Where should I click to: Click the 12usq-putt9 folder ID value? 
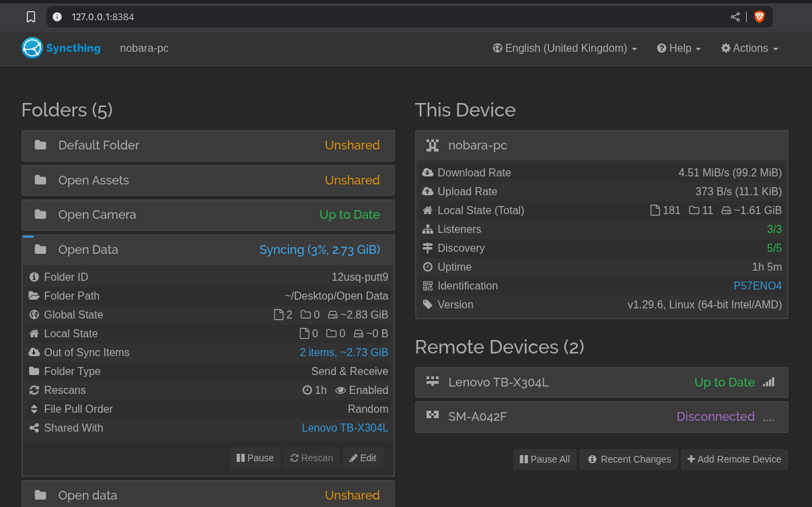coord(360,277)
